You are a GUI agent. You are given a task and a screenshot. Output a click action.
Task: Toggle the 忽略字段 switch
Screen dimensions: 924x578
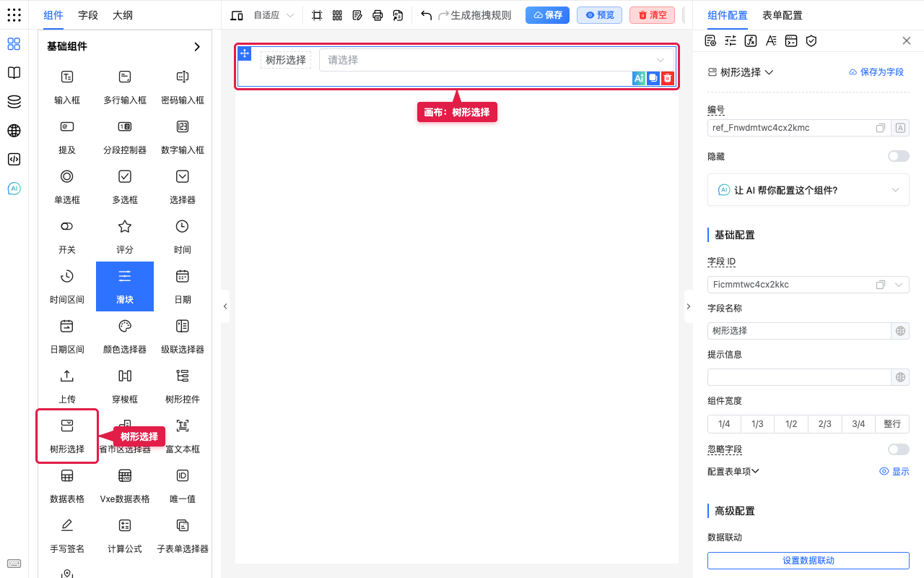899,449
